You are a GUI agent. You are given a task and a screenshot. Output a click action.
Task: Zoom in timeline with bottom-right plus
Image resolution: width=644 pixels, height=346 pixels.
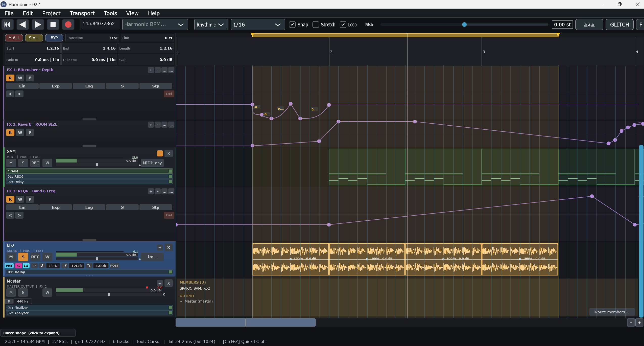click(x=639, y=322)
